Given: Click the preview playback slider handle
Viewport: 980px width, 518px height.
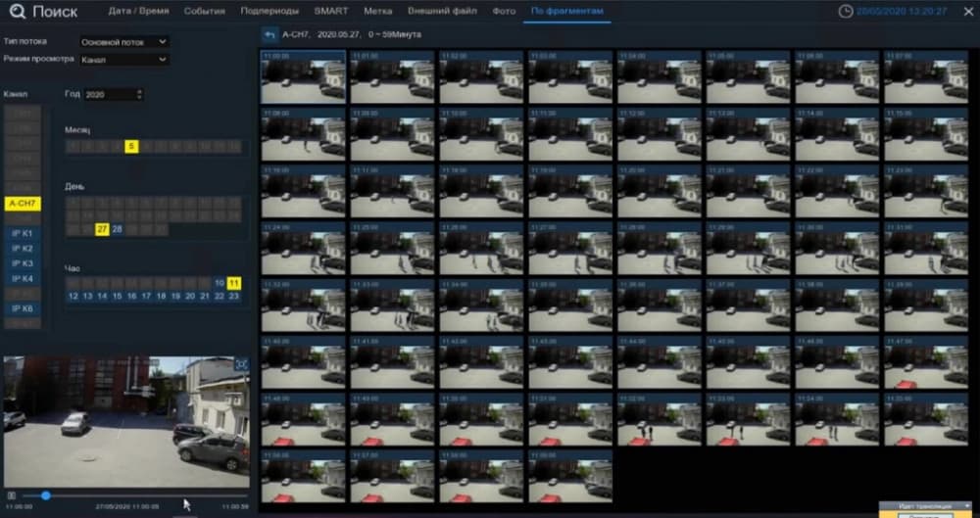Looking at the screenshot, I should (46, 495).
